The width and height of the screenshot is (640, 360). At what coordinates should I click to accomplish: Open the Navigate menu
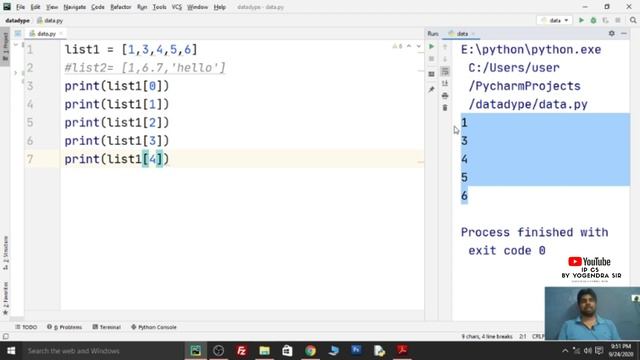[x=75, y=7]
